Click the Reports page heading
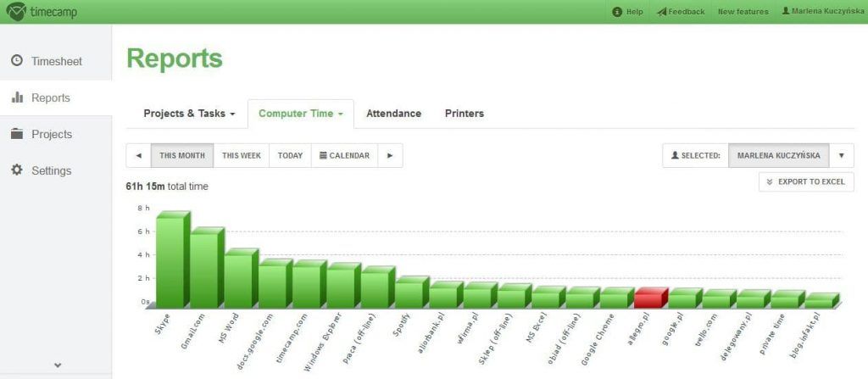The image size is (868, 379). tap(175, 59)
